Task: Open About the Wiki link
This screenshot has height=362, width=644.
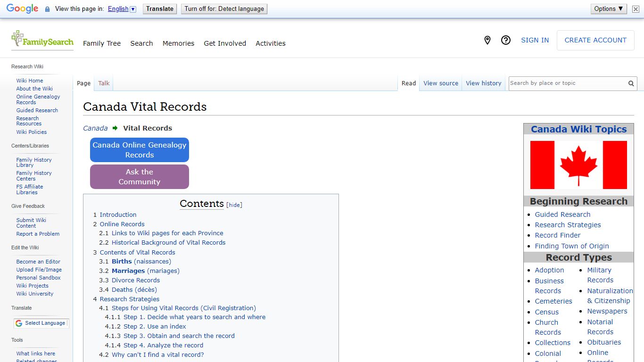Action: point(34,89)
